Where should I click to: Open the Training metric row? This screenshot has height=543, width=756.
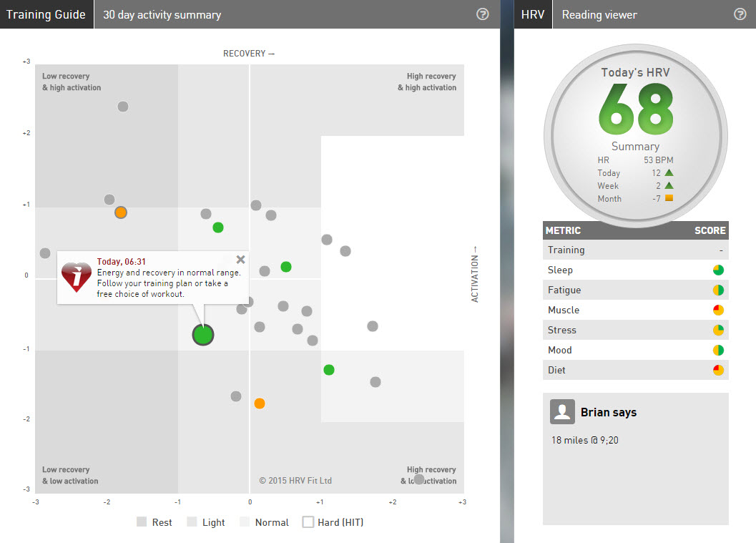635,250
